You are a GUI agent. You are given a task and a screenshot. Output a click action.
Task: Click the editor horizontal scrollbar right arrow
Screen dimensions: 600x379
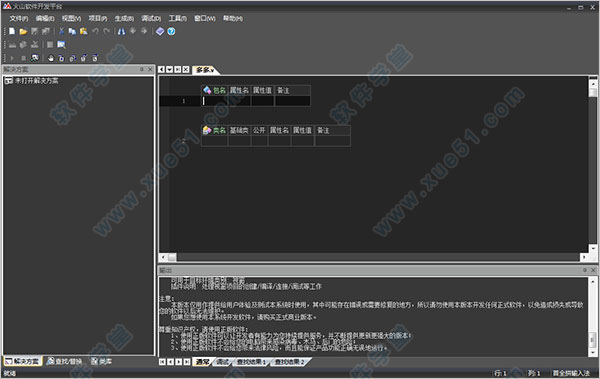click(584, 257)
